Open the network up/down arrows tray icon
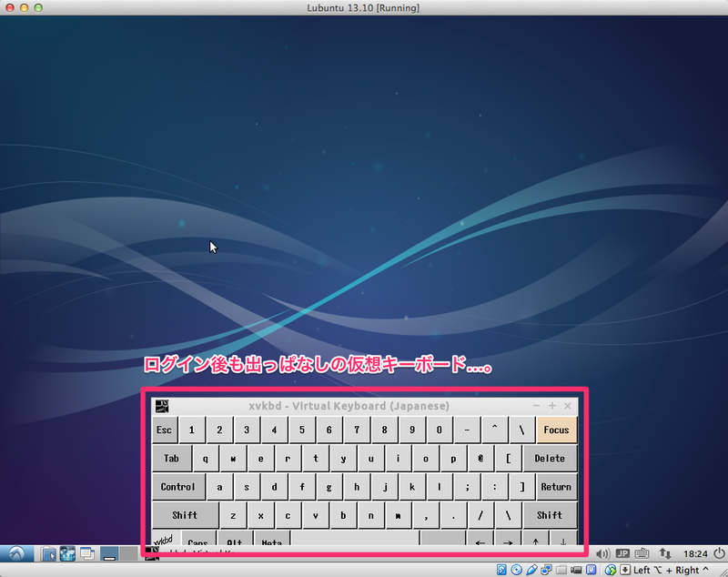Image resolution: width=728 pixels, height=577 pixels. [x=665, y=553]
